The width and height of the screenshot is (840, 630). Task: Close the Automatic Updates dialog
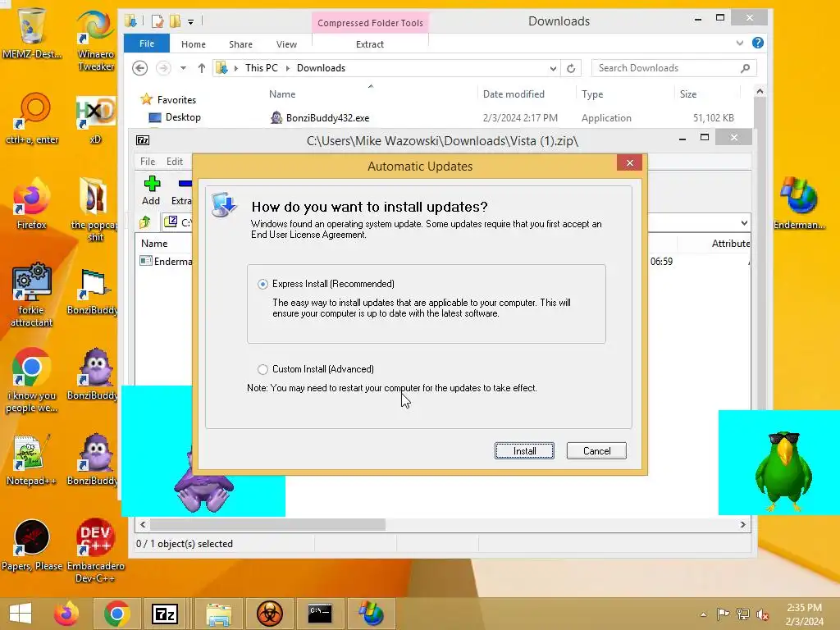click(x=630, y=163)
